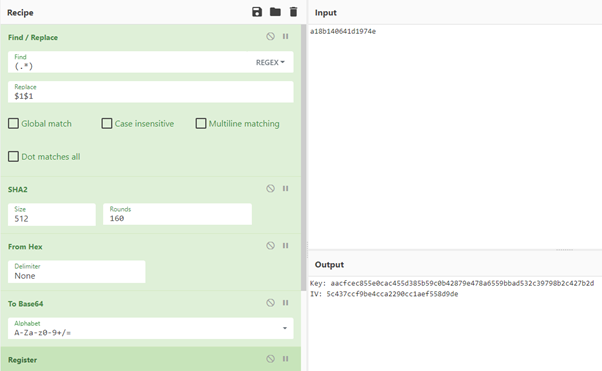Click the To Base64 operation title
The width and height of the screenshot is (602, 371).
(x=26, y=304)
